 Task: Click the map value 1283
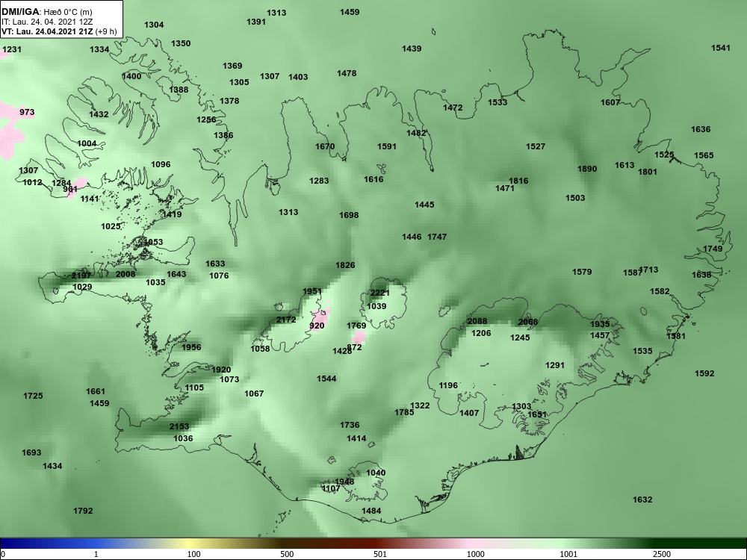(319, 181)
